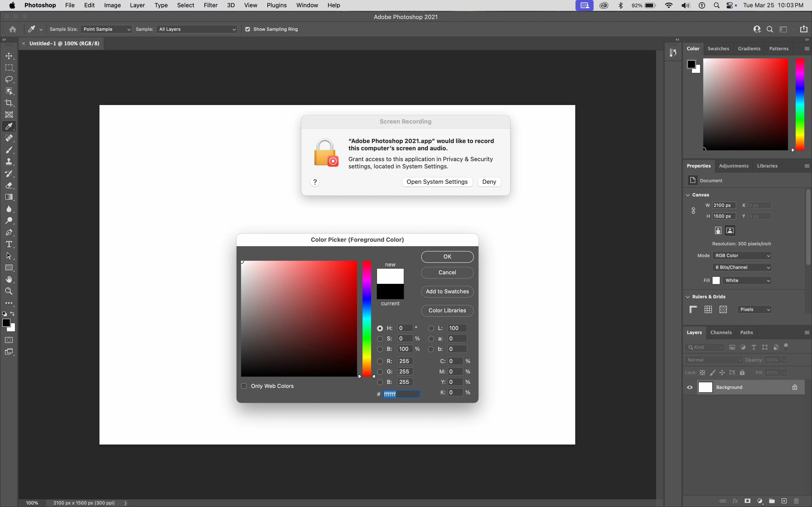Select the Lasso tool
This screenshot has height=507, width=812.
tap(9, 79)
